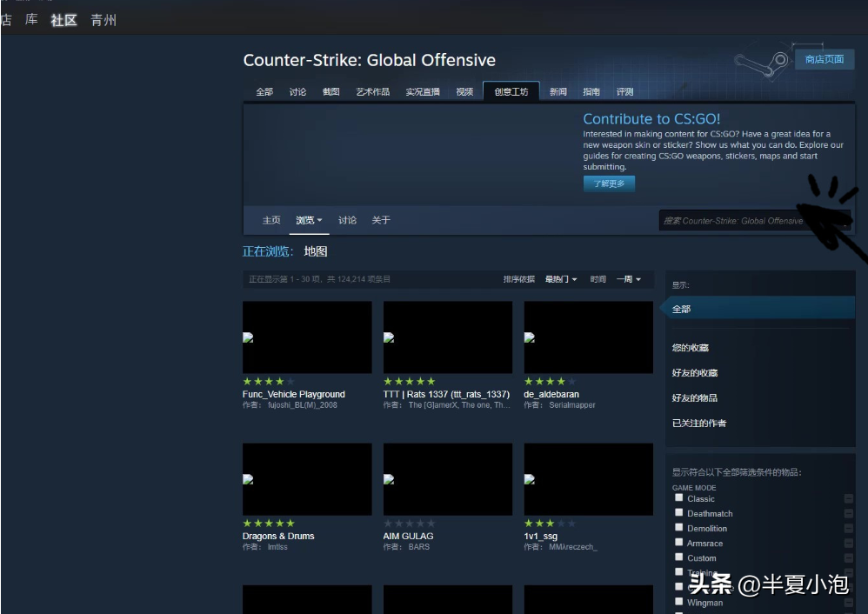Open the Dragons & Drums title link
868x614 pixels.
pos(278,536)
